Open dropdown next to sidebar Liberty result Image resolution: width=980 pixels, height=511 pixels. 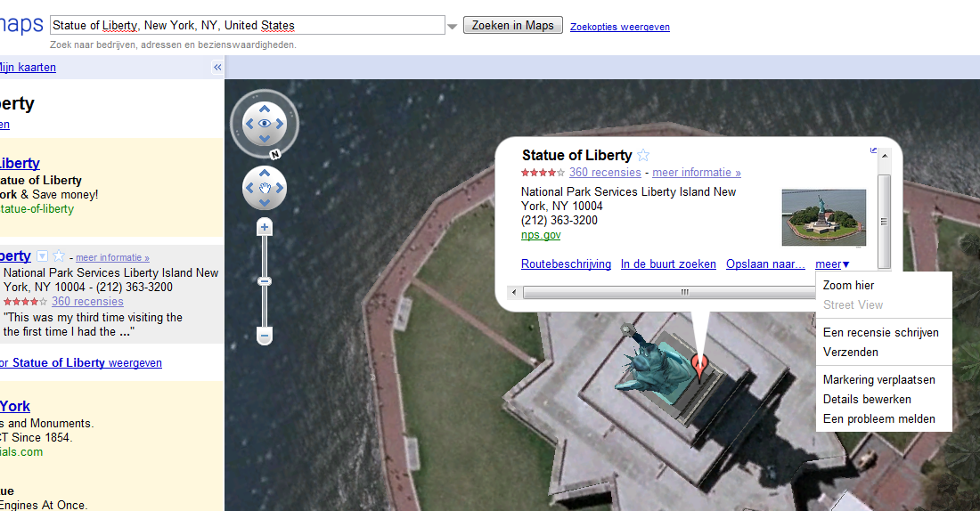click(42, 256)
